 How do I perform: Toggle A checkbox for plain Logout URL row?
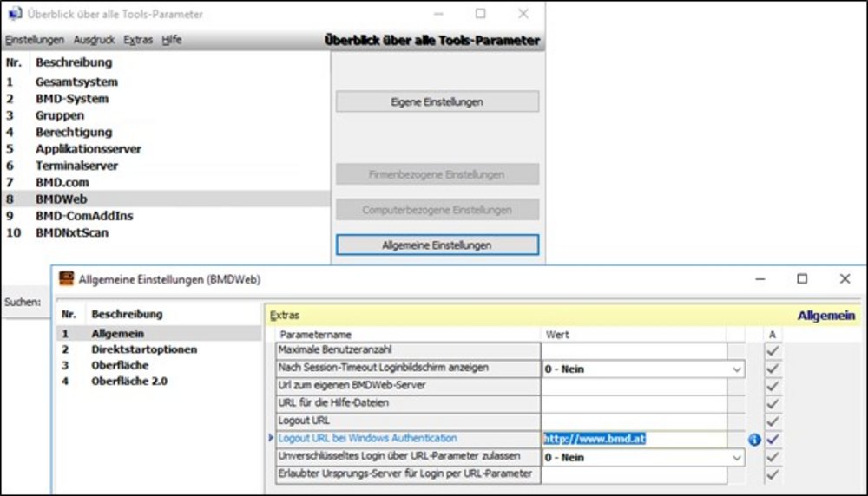point(773,421)
